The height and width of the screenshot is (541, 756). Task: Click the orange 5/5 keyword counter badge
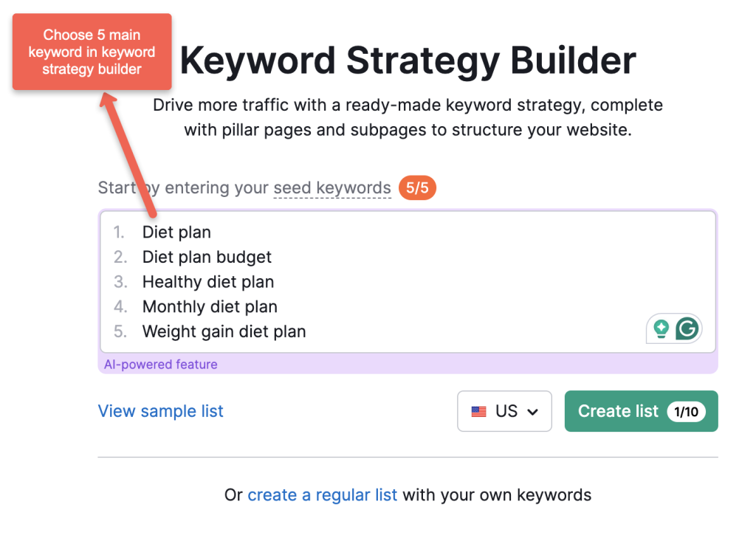417,187
